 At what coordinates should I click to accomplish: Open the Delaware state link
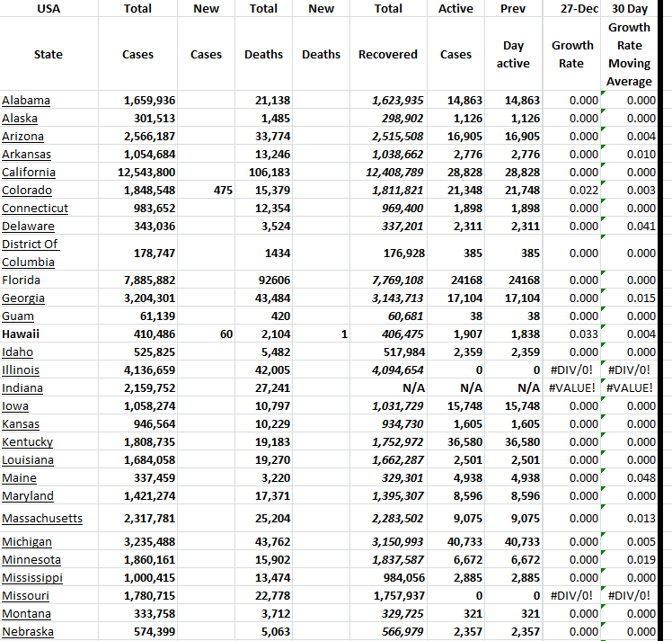(28, 227)
